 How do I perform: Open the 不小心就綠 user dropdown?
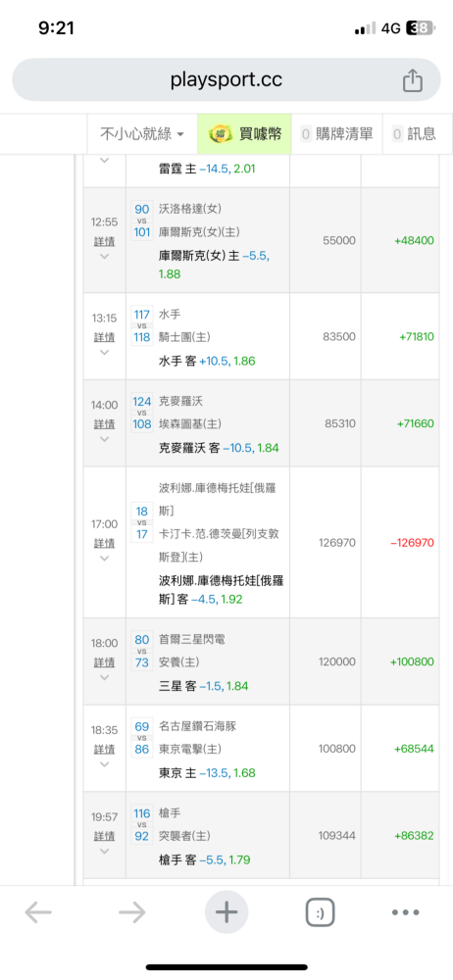pos(142,133)
